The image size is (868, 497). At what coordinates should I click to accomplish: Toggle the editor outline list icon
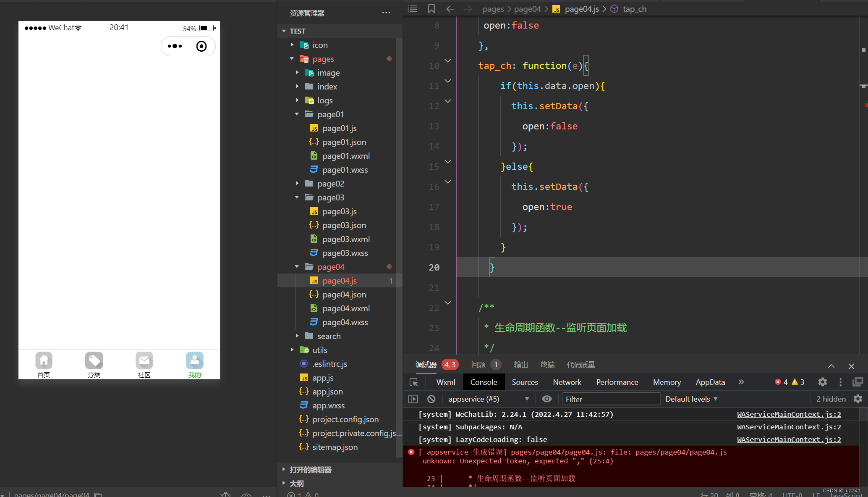click(x=413, y=9)
